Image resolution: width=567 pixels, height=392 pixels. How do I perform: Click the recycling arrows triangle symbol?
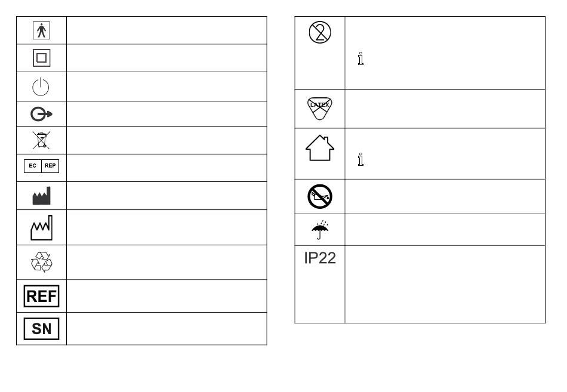tap(41, 262)
